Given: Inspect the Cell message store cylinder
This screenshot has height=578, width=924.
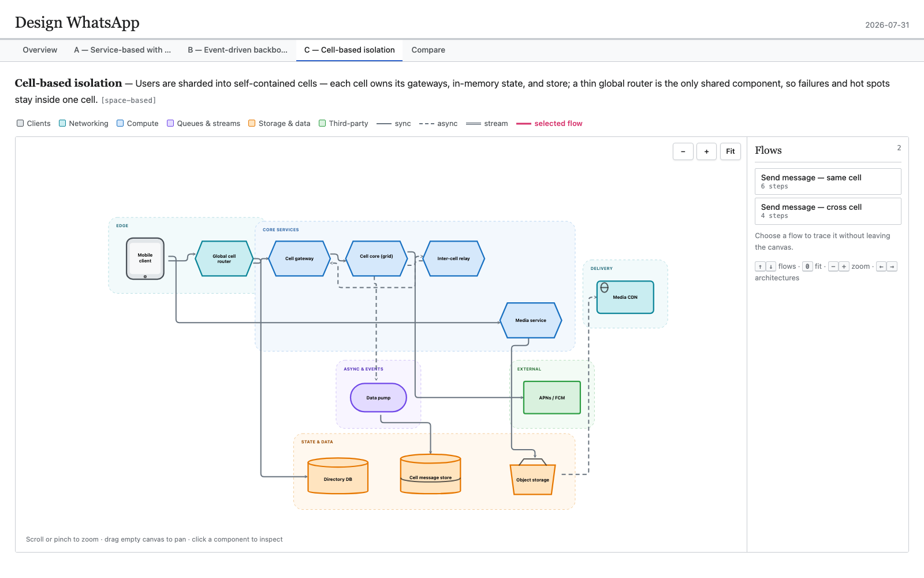Looking at the screenshot, I should click(x=430, y=474).
